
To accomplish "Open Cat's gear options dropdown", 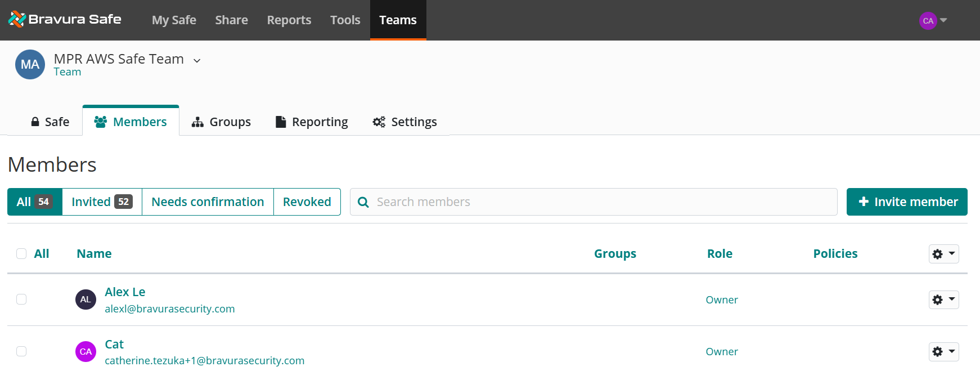I will (943, 351).
